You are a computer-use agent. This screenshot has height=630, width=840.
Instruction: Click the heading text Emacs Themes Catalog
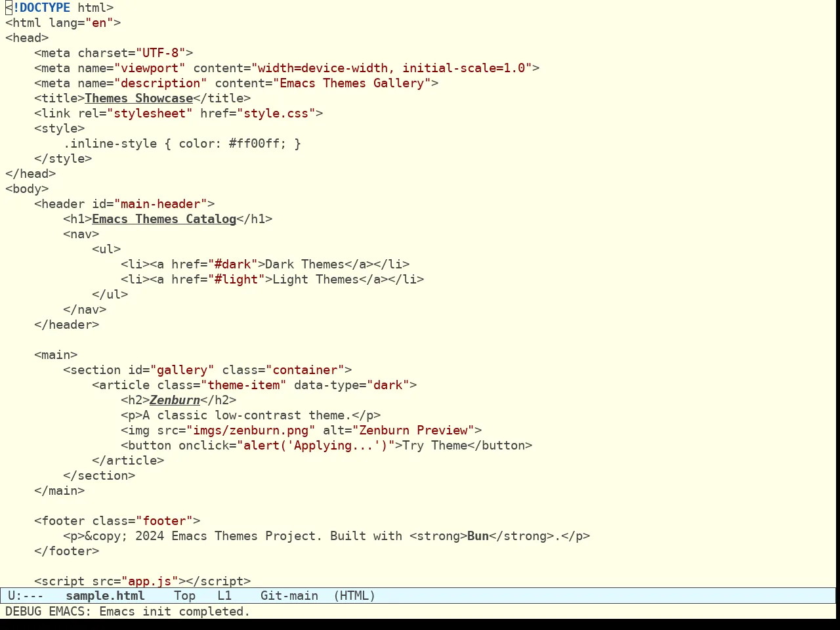(x=164, y=219)
